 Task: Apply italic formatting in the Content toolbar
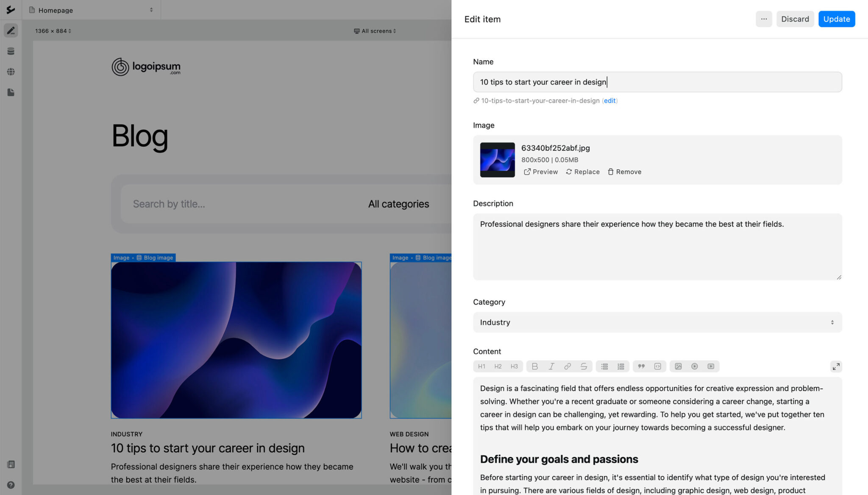(551, 366)
